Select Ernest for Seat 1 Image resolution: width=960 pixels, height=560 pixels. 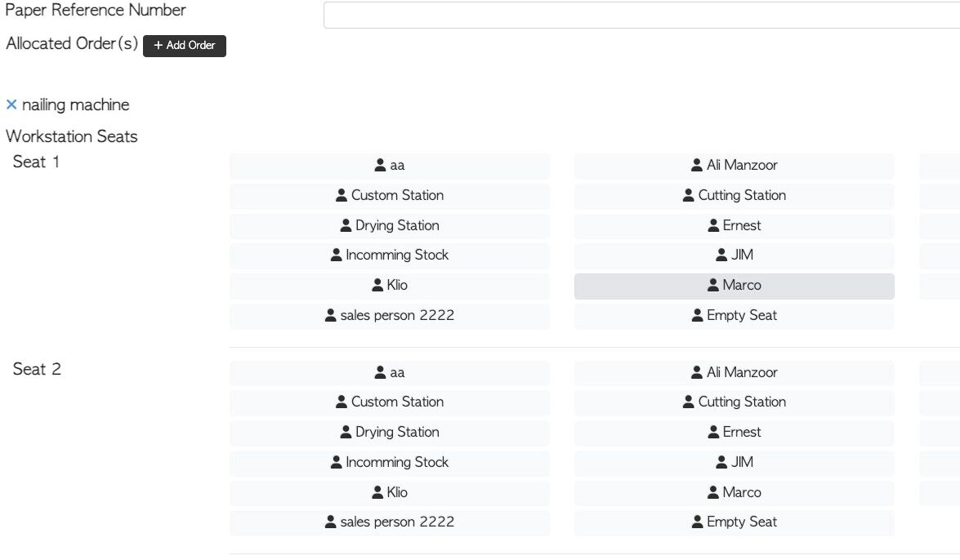[734, 226]
